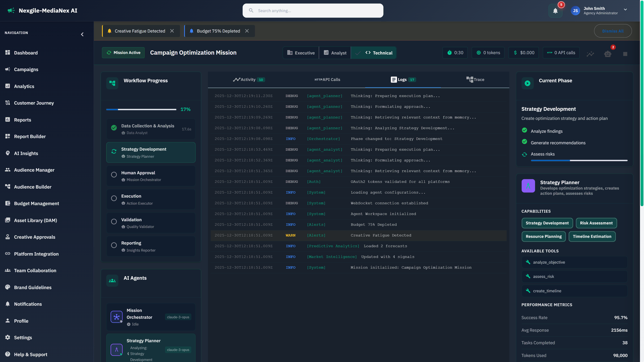Image resolution: width=644 pixels, height=362 pixels.
Task: Expand the John Smith account menu
Action: pyautogui.click(x=625, y=10)
